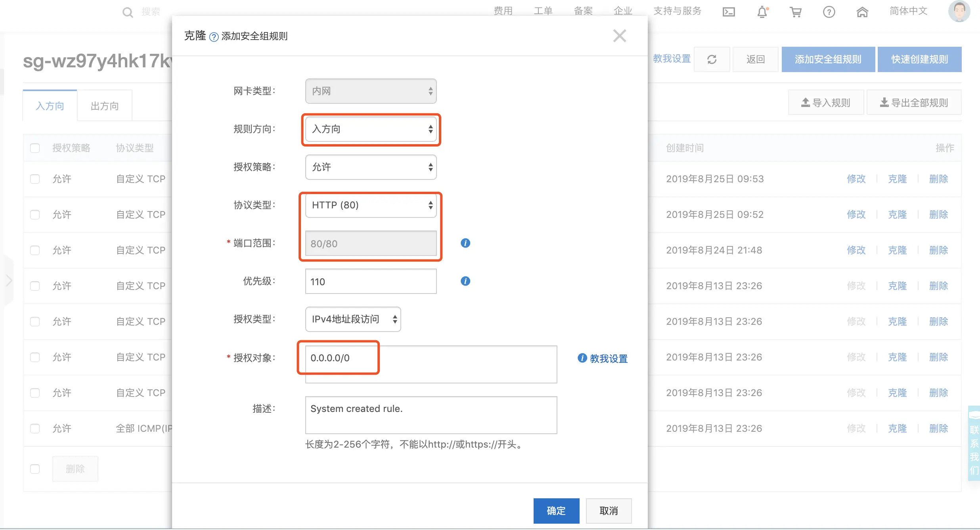The height and width of the screenshot is (530, 980).
Task: Click the help question mark icon
Action: click(829, 12)
